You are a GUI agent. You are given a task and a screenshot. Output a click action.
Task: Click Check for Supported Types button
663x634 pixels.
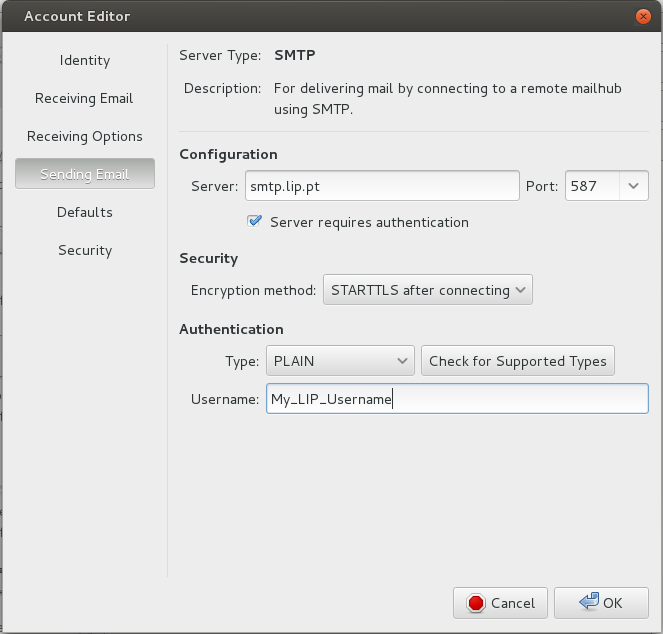[518, 361]
